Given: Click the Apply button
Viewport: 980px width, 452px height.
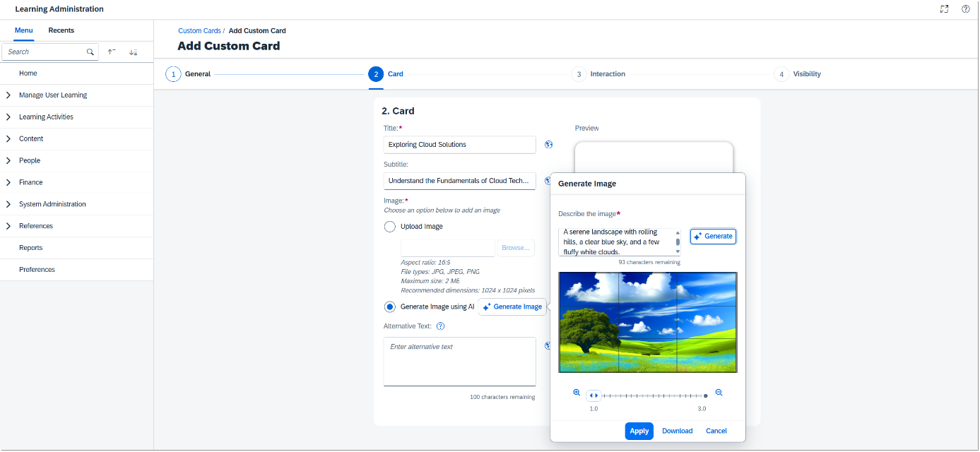Looking at the screenshot, I should point(639,431).
